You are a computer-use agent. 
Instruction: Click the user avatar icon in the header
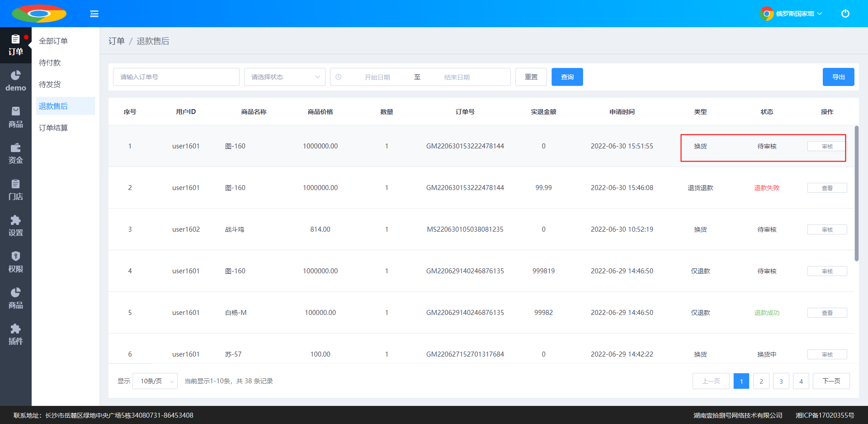click(x=767, y=14)
